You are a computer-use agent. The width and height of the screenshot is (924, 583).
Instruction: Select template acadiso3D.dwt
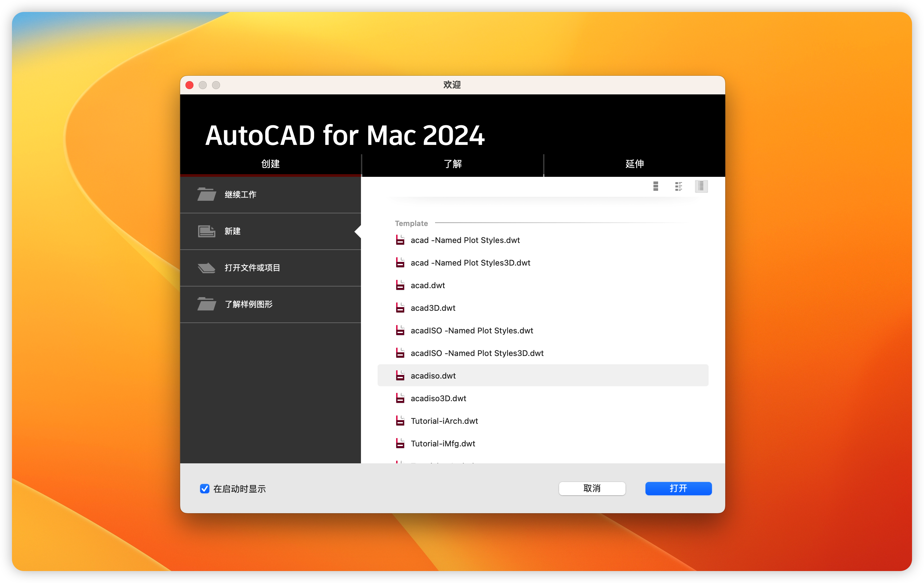coord(543,399)
